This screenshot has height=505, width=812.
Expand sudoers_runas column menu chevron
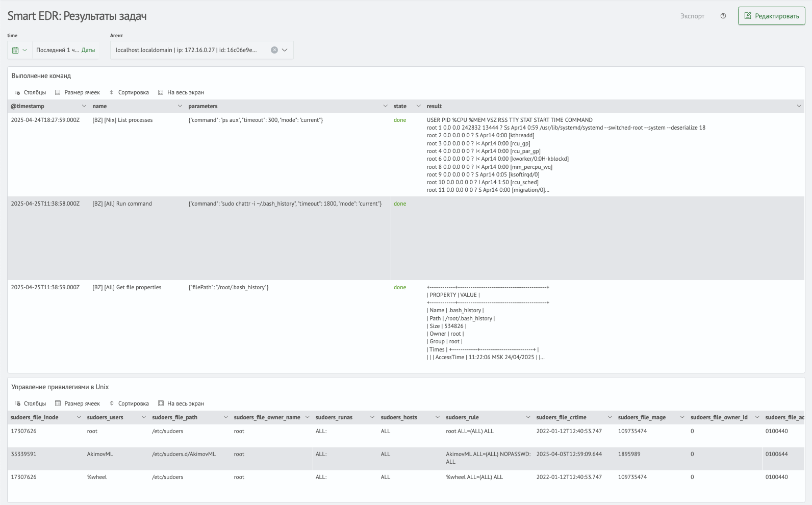click(x=372, y=417)
